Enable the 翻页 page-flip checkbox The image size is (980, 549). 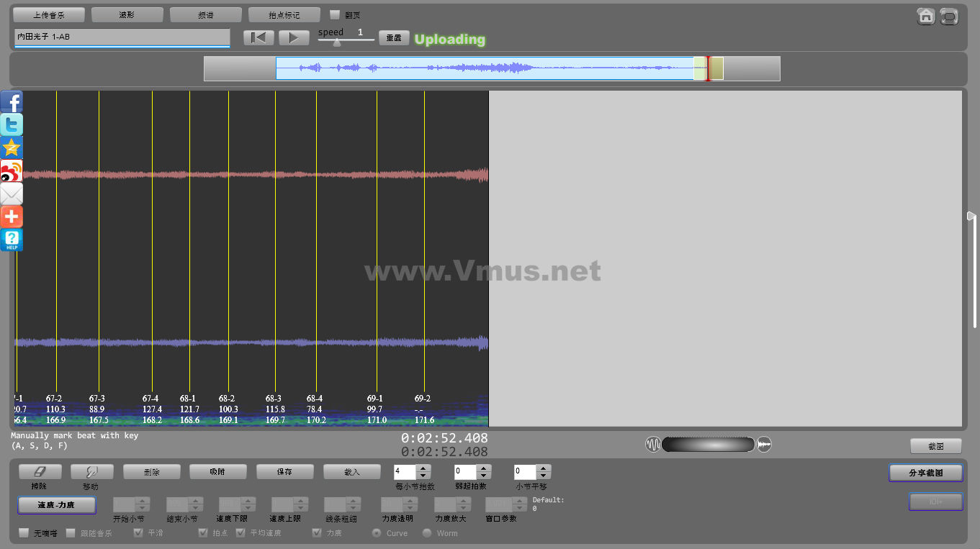tap(335, 14)
